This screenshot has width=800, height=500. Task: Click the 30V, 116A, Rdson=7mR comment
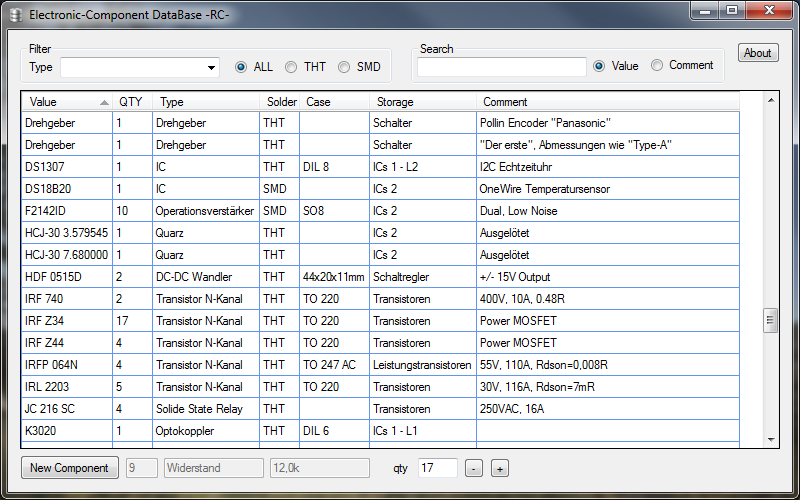[x=608, y=387]
